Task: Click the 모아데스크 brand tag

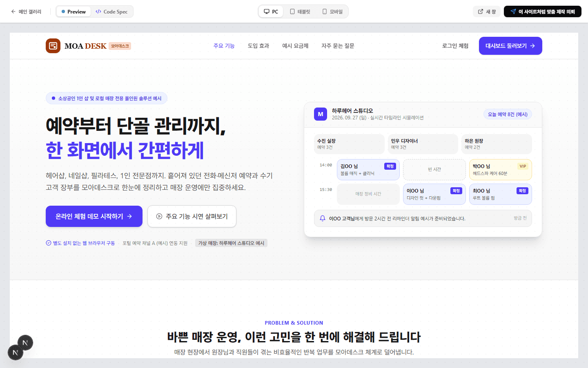Action: tap(120, 46)
